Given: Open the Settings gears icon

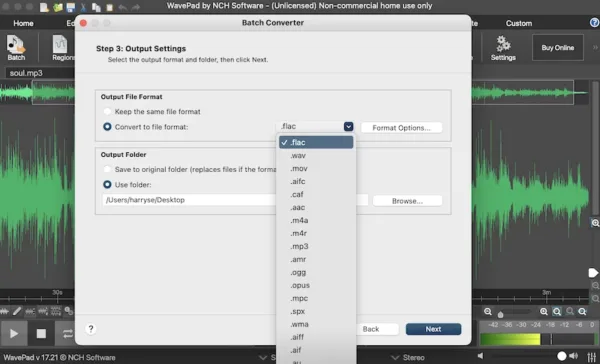Looking at the screenshot, I should tap(503, 48).
